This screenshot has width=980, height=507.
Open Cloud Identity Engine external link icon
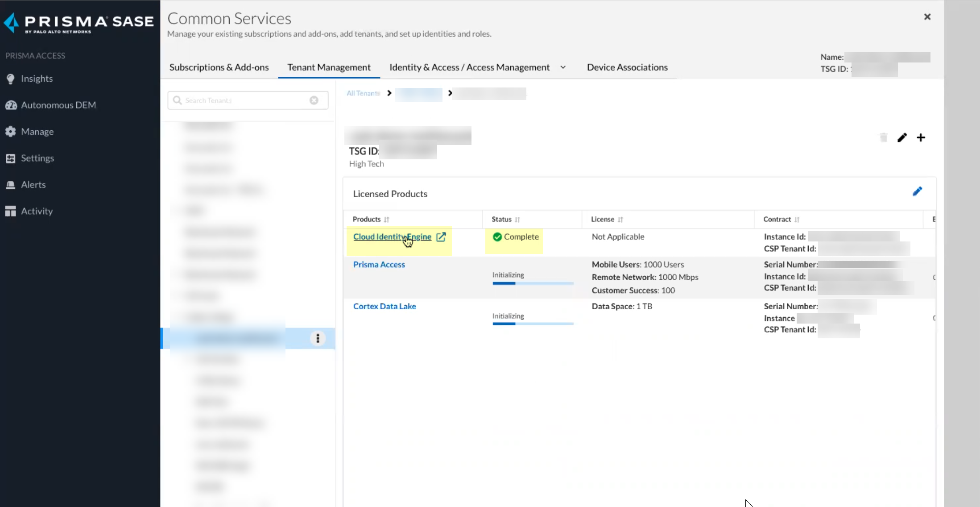pos(441,237)
